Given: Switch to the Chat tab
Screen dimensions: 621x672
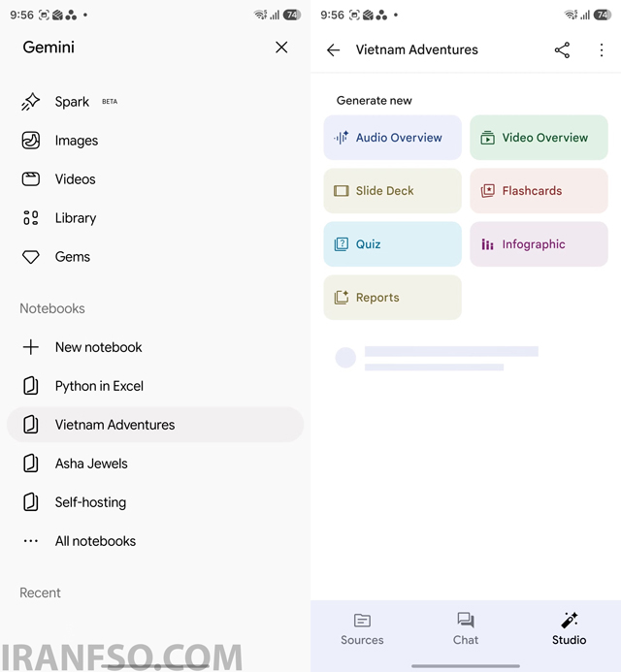Looking at the screenshot, I should coord(466,629).
